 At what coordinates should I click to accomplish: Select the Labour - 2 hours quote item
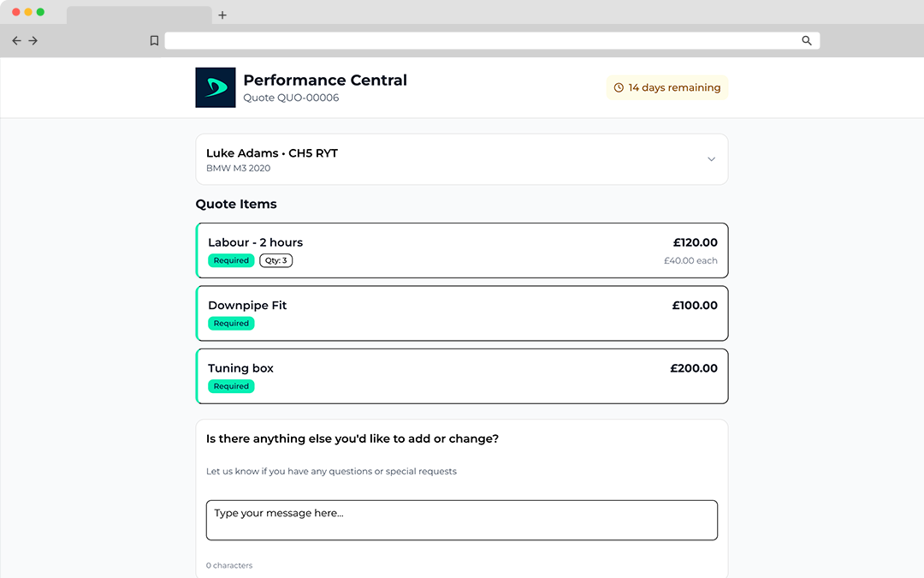point(462,250)
